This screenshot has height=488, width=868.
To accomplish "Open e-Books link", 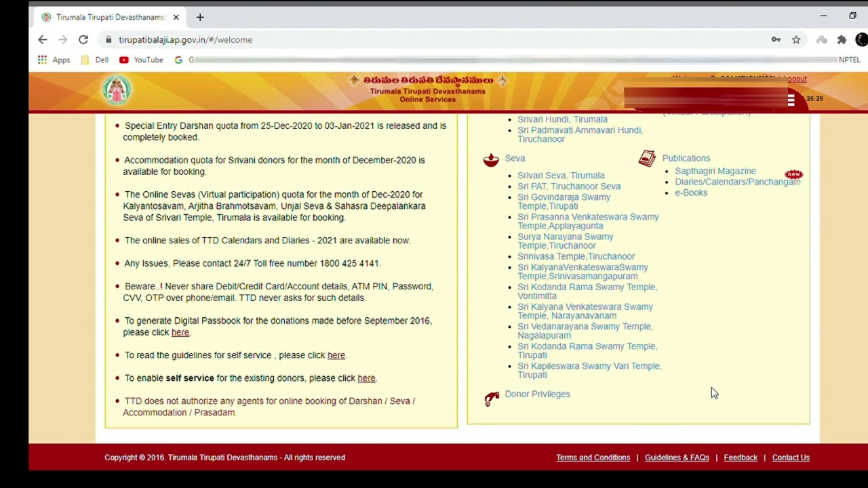I will 690,192.
